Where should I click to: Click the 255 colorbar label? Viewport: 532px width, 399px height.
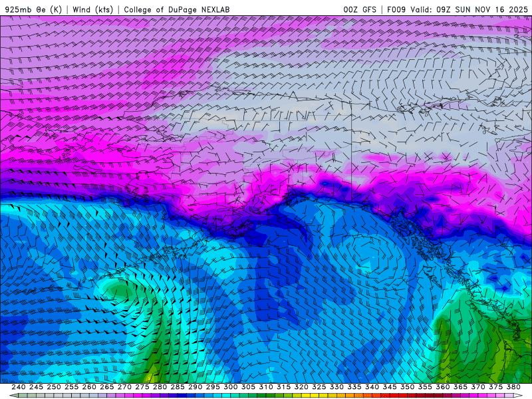click(x=71, y=387)
